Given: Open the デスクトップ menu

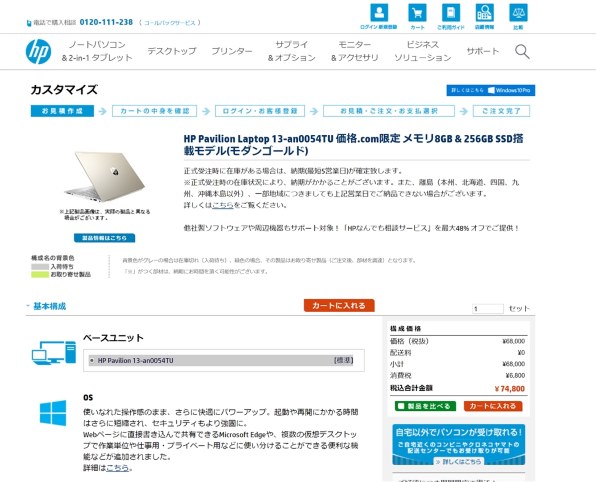Looking at the screenshot, I should click(172, 51).
